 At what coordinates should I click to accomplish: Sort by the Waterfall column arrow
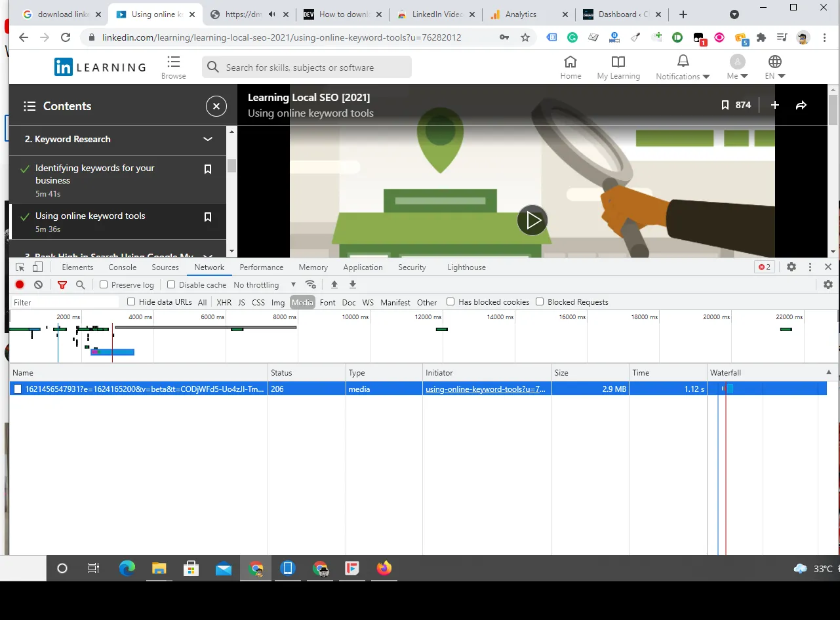(829, 372)
